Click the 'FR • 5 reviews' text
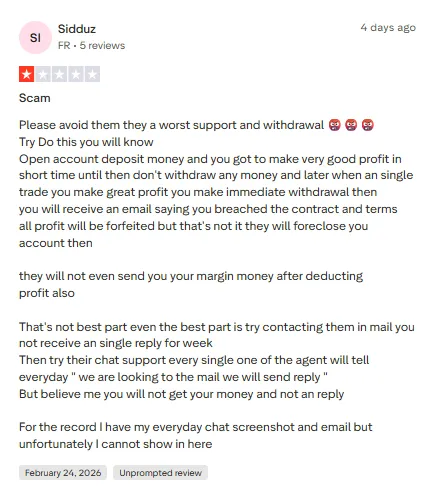Image resolution: width=423 pixels, height=492 pixels. [91, 45]
